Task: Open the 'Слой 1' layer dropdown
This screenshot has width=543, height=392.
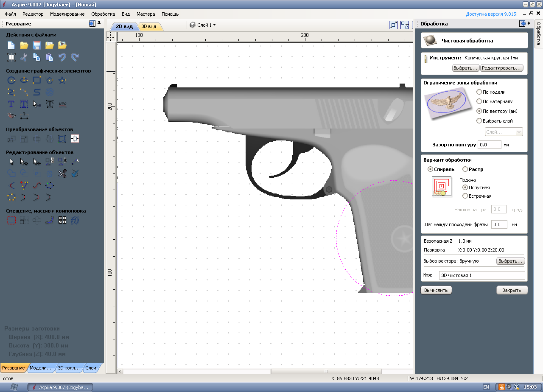Action: click(x=203, y=25)
